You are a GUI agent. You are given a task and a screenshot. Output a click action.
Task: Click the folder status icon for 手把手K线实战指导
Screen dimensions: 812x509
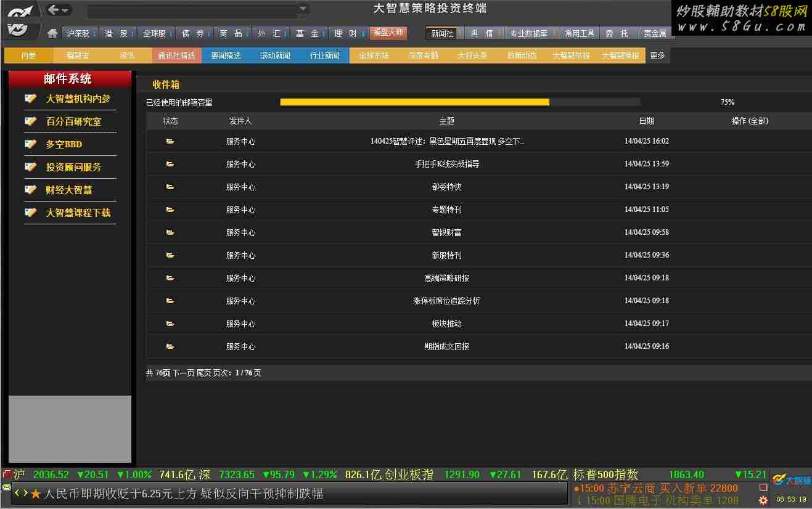(170, 165)
